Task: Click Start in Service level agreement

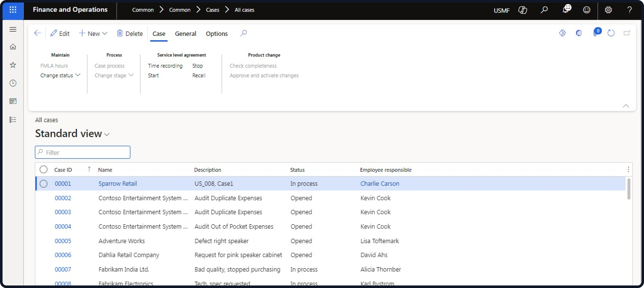Action: [153, 75]
